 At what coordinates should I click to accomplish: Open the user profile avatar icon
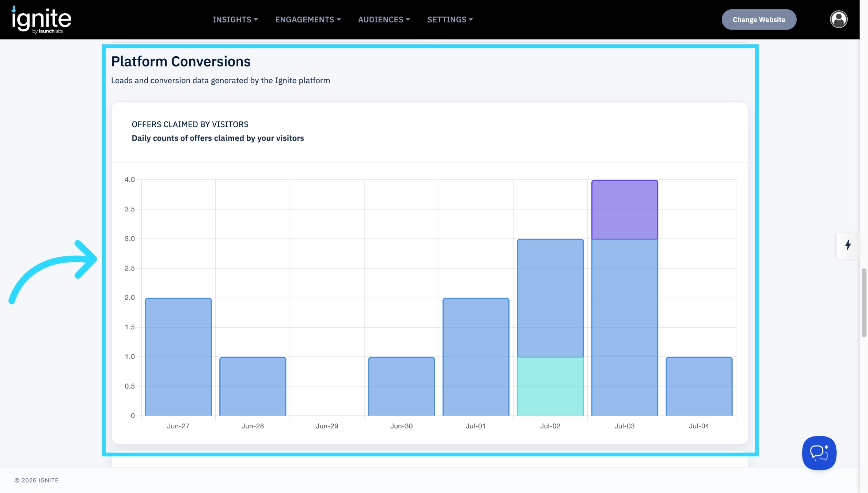pos(838,19)
